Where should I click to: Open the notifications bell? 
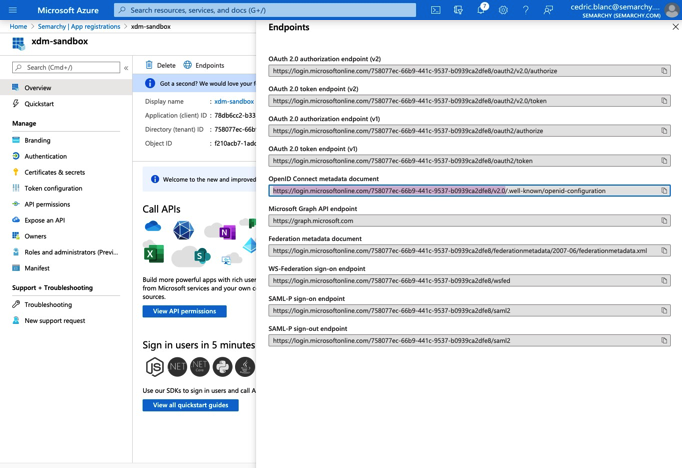pyautogui.click(x=481, y=10)
